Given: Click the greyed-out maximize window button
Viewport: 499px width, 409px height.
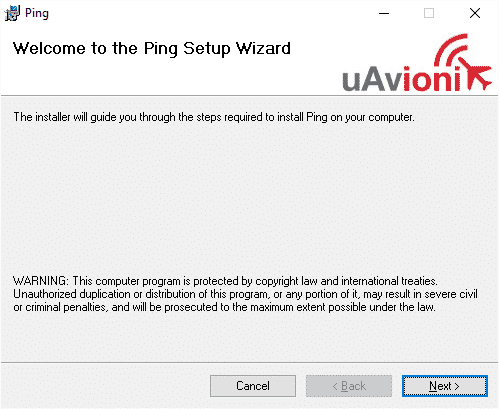Looking at the screenshot, I should (429, 13).
